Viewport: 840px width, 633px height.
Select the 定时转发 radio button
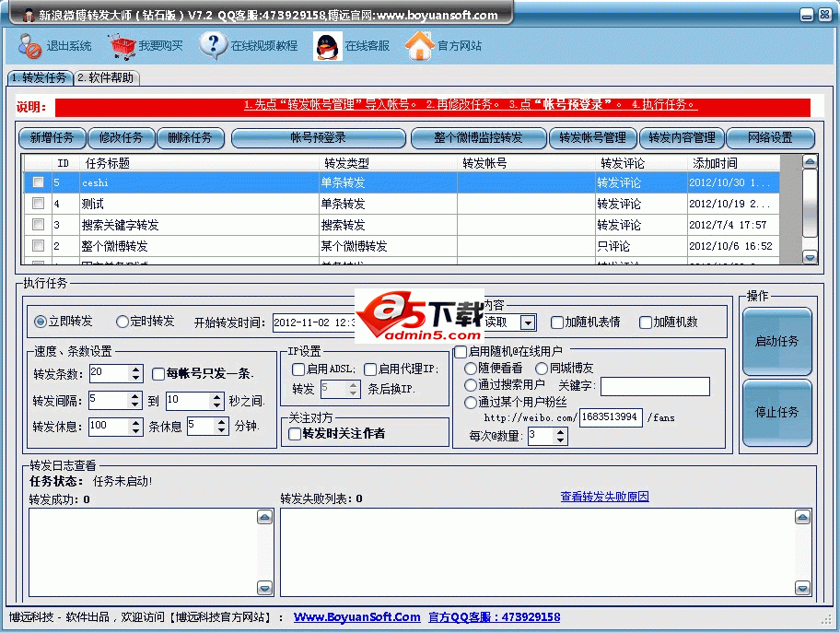click(x=122, y=322)
